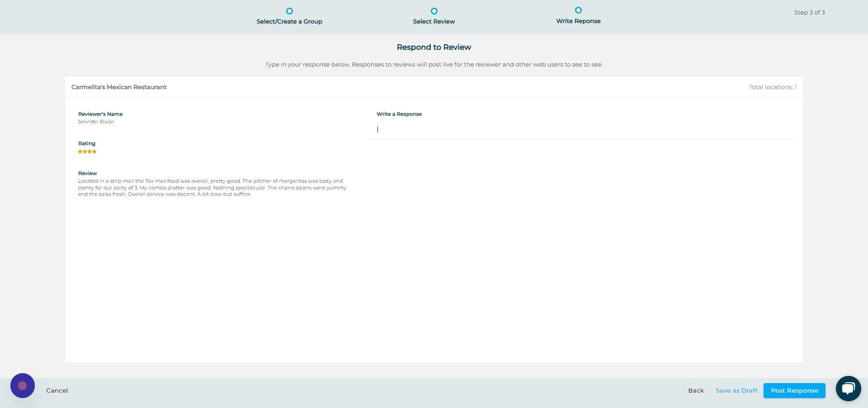868x408 pixels.
Task: Click the purple chat widget circle
Action: point(22,385)
